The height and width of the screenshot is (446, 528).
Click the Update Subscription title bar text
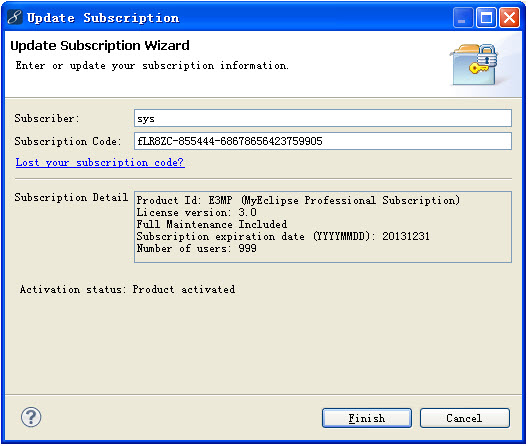[x=103, y=18]
